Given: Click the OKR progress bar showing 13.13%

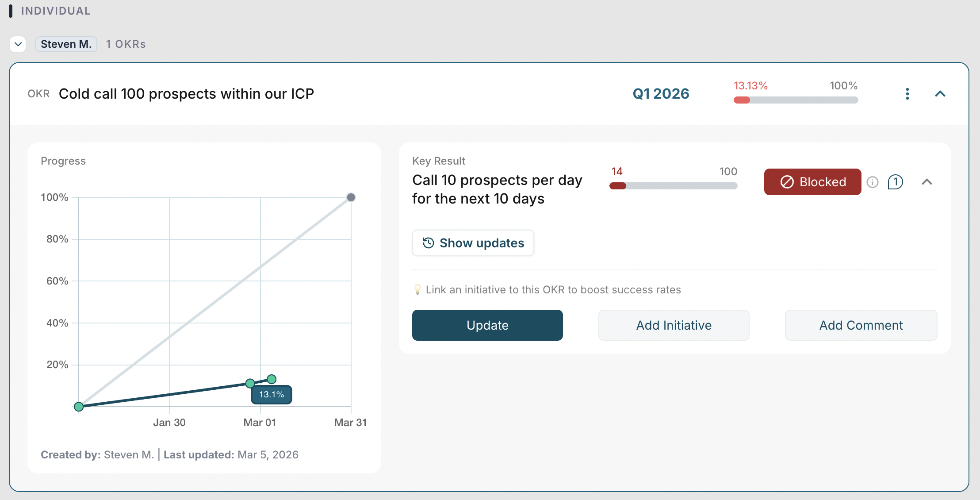Looking at the screenshot, I should 795,100.
